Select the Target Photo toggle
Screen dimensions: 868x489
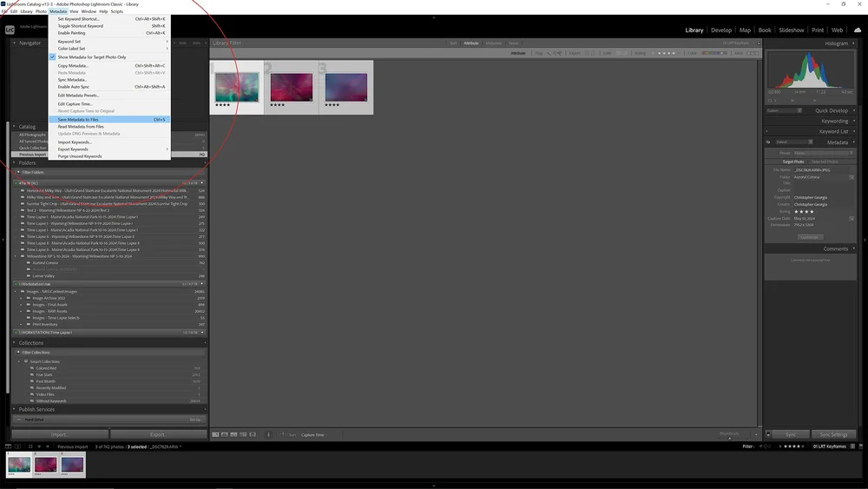pos(792,162)
